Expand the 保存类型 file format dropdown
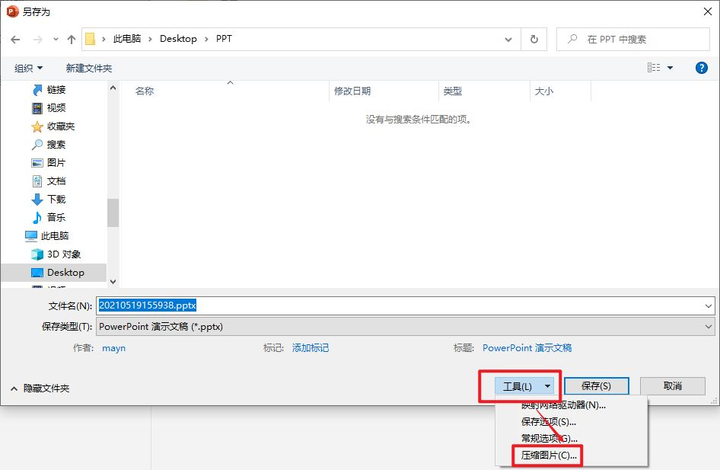 click(x=708, y=326)
